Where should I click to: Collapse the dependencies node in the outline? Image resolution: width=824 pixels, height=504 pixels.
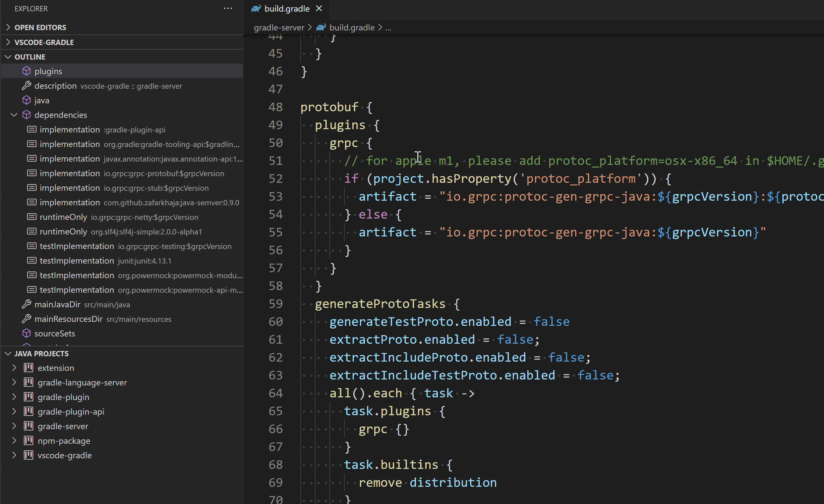[x=14, y=115]
